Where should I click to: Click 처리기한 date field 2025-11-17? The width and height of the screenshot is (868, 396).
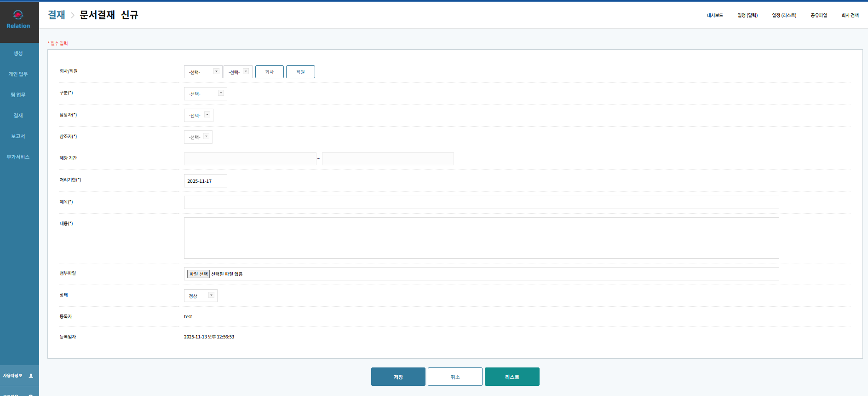(205, 181)
